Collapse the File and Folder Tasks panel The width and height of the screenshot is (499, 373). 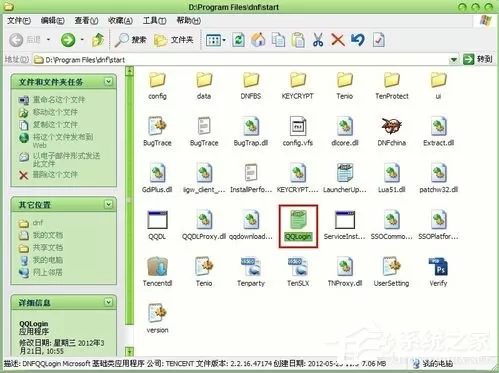108,81
